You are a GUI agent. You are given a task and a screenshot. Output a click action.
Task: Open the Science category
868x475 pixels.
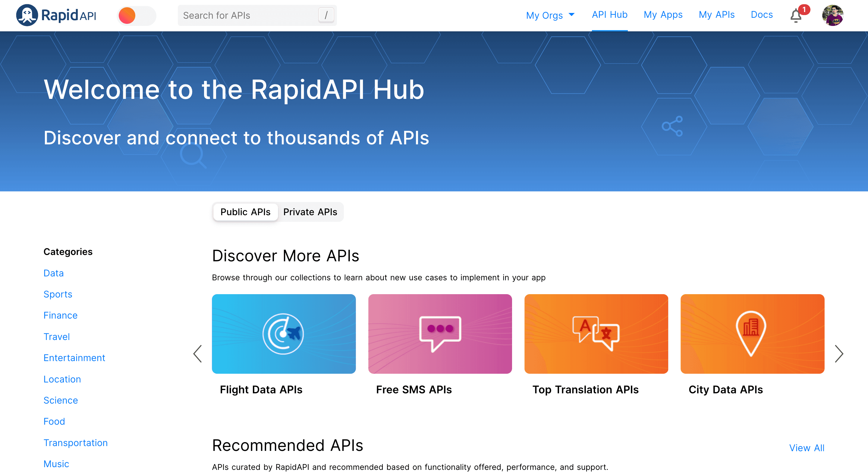click(x=61, y=400)
